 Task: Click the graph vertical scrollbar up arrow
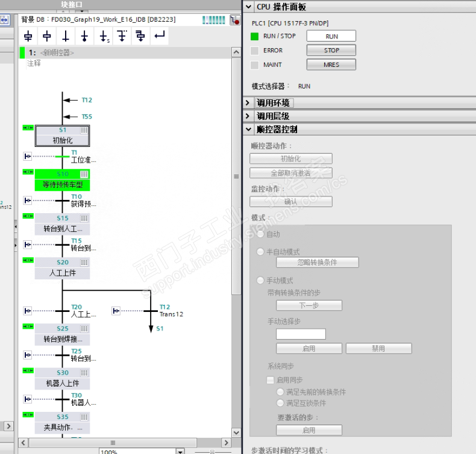point(236,52)
